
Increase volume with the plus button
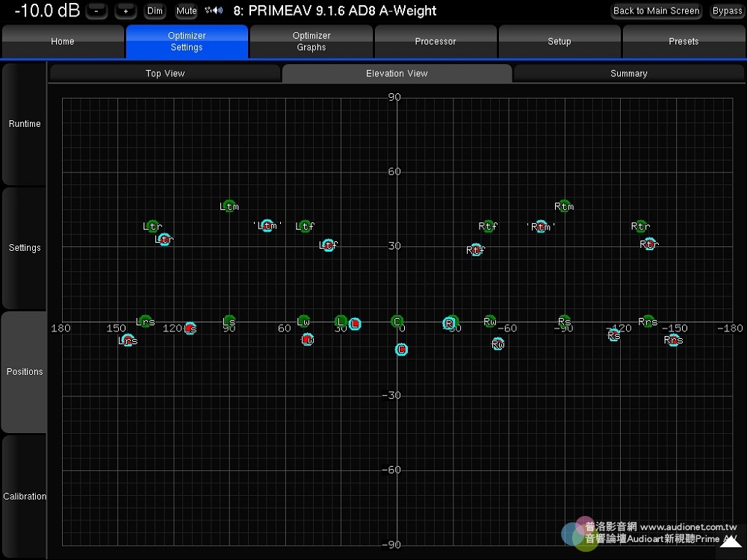125,11
